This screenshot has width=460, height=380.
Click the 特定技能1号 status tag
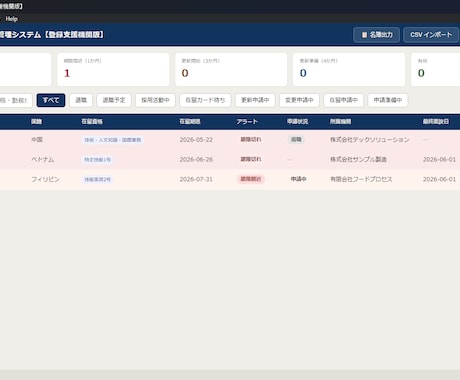point(97,160)
